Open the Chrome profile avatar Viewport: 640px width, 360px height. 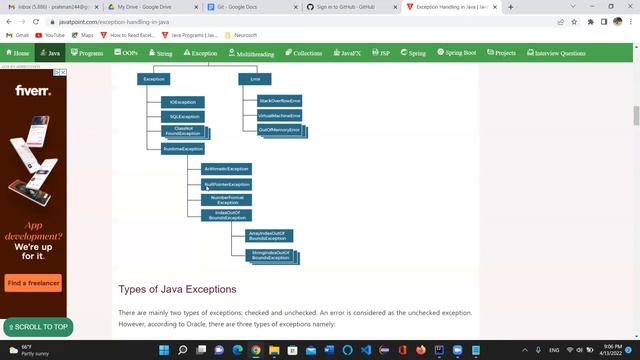618,22
